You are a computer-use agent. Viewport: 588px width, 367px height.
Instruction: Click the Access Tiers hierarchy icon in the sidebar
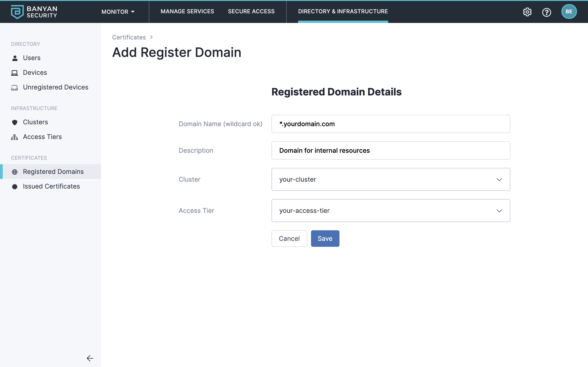coord(14,137)
